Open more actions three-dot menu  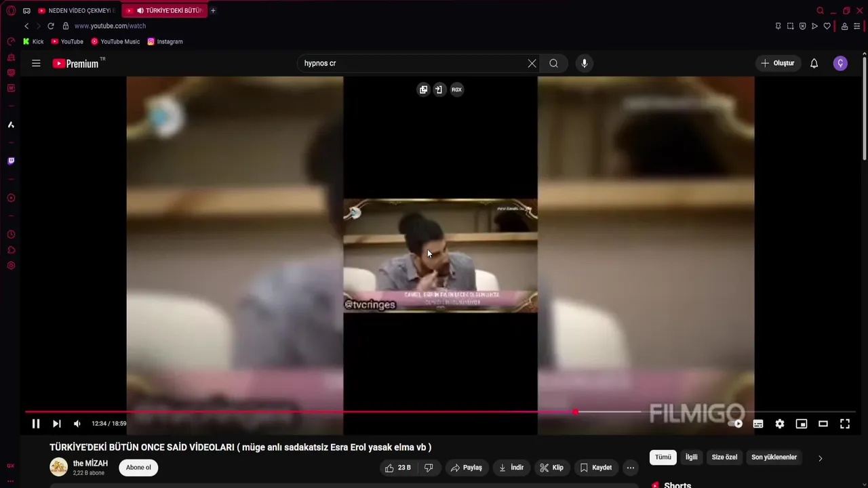tap(631, 468)
